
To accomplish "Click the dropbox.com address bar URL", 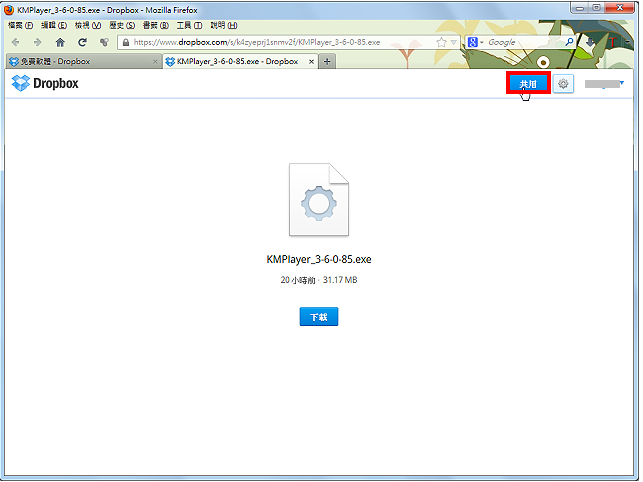I will pos(257,42).
